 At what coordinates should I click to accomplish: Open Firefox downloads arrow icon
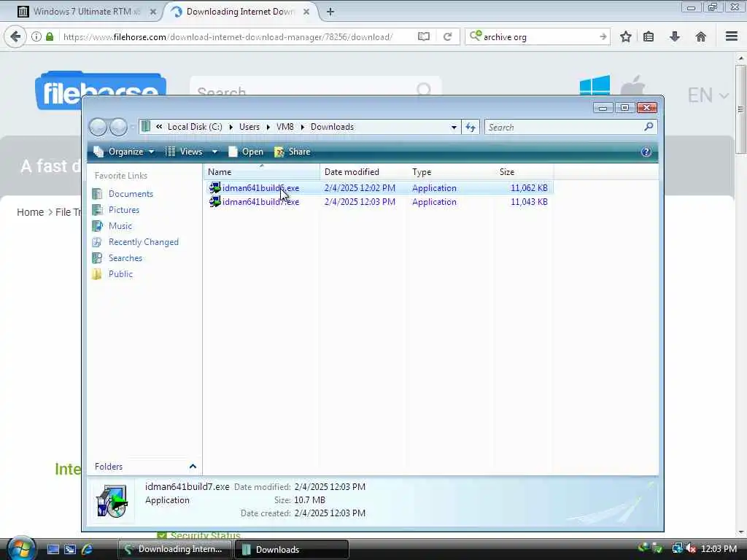[x=675, y=36]
